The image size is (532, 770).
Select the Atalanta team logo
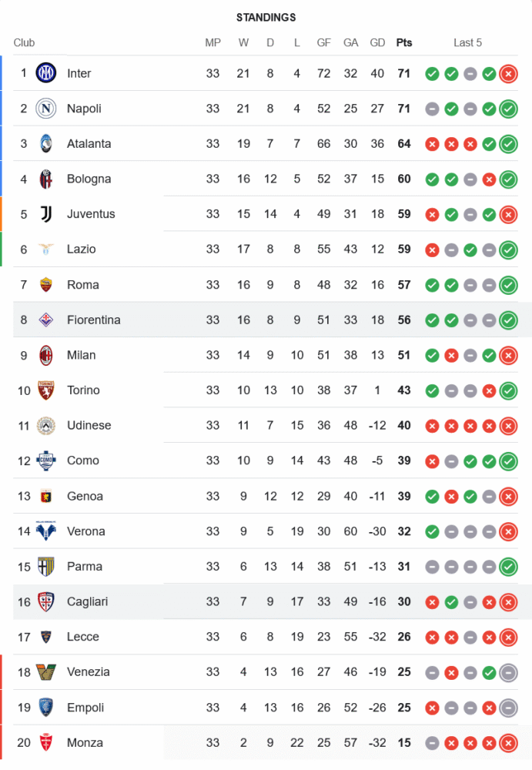pos(46,143)
